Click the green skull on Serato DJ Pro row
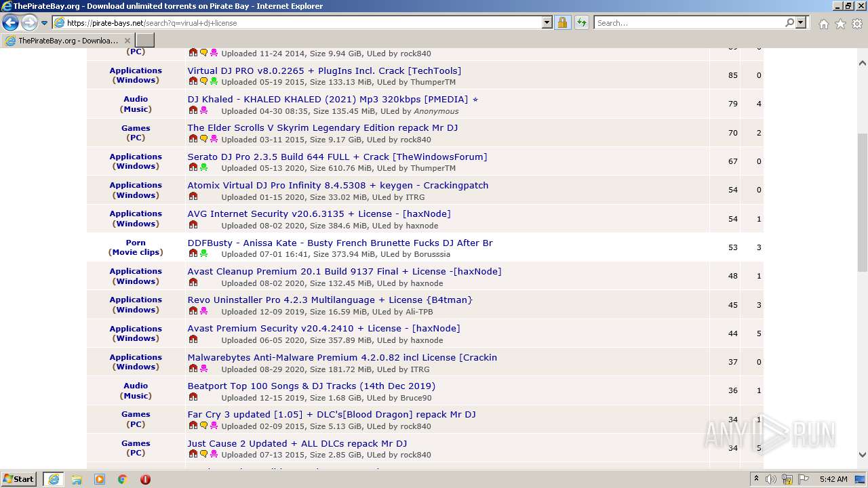Image resolution: width=868 pixels, height=488 pixels. (x=203, y=167)
